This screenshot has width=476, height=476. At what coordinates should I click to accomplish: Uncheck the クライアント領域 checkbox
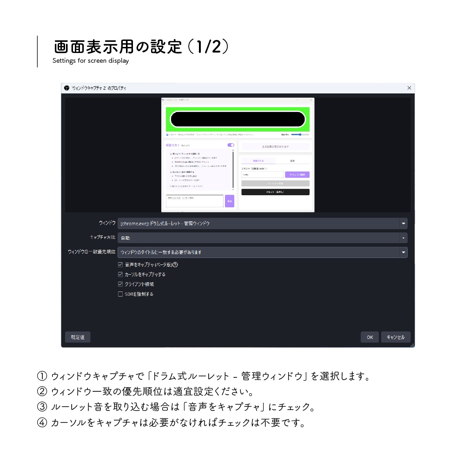point(119,284)
